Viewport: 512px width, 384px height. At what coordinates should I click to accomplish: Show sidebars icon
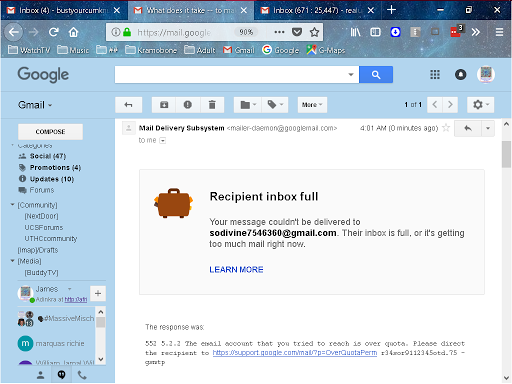pyautogui.click(x=375, y=32)
